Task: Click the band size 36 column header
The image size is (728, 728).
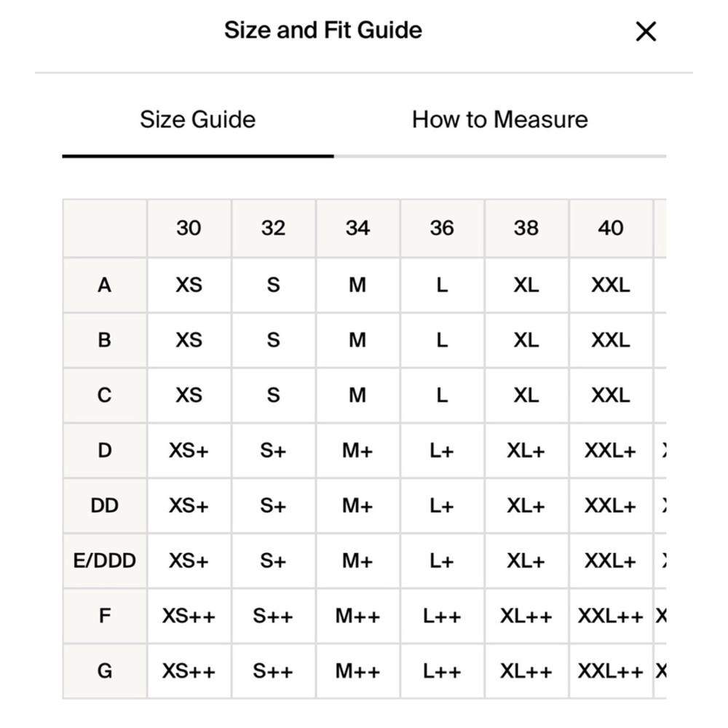Action: (x=442, y=228)
